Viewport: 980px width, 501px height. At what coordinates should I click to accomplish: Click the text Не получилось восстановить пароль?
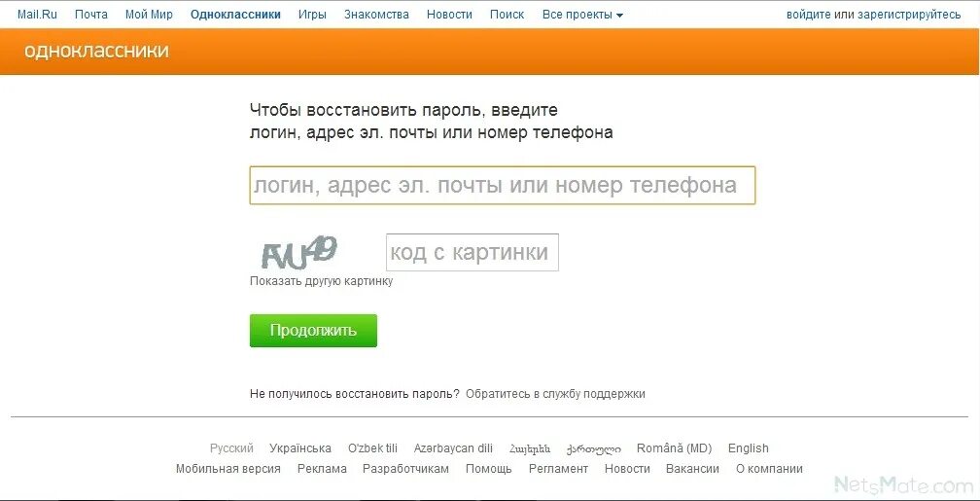354,394
